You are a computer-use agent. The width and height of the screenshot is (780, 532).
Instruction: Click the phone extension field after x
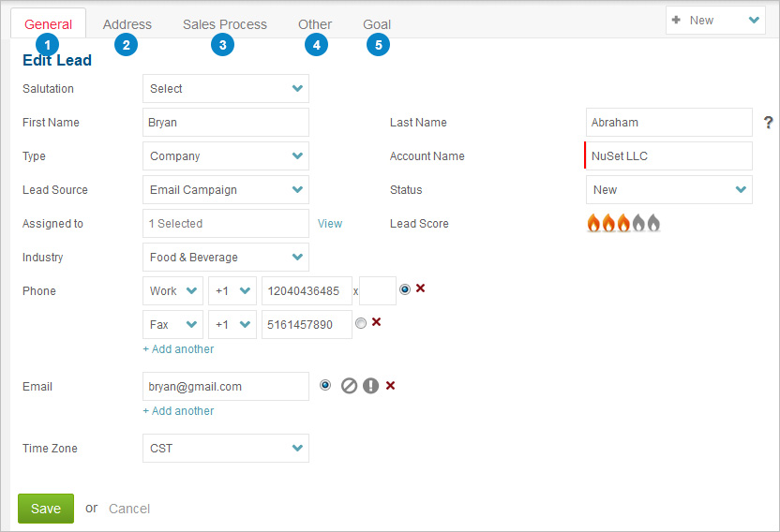[378, 291]
